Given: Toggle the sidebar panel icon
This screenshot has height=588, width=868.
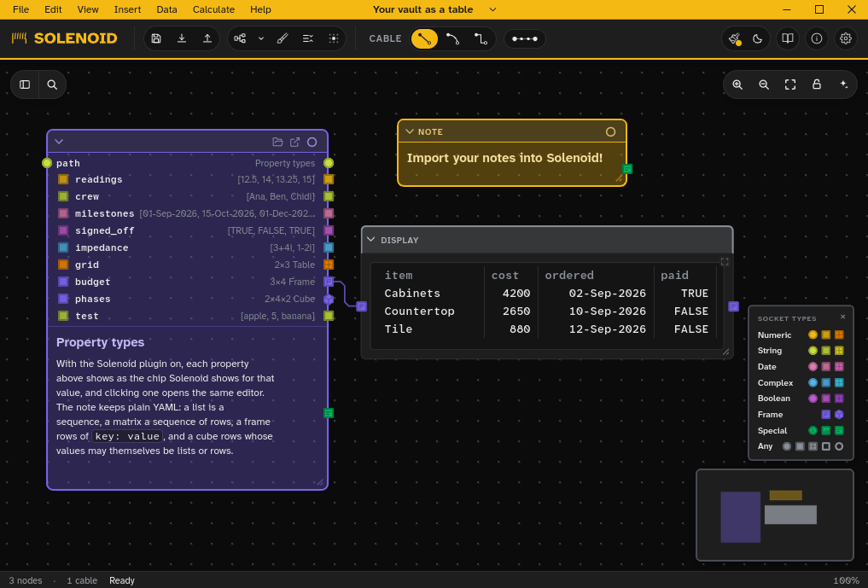Looking at the screenshot, I should (25, 84).
